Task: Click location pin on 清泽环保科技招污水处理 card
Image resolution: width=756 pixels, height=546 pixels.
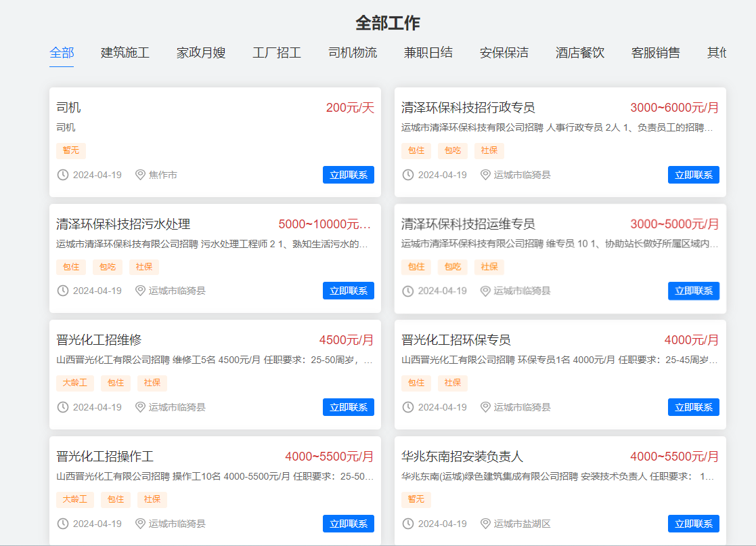Action: (x=140, y=291)
